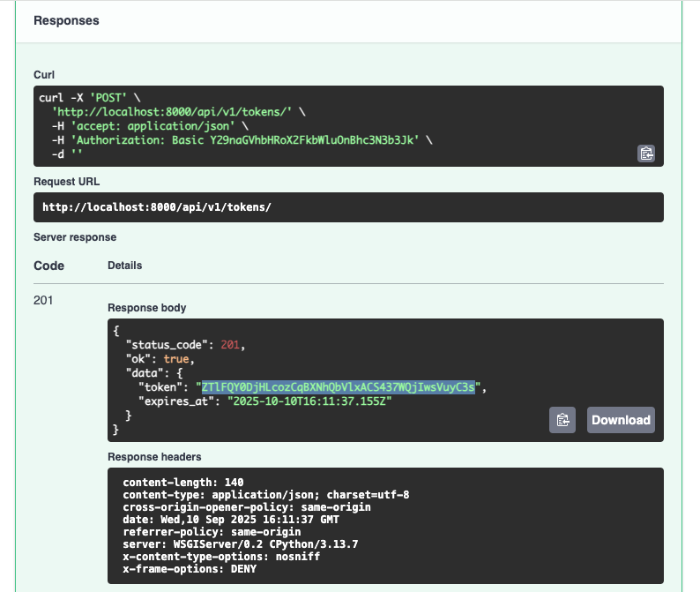This screenshot has width=700, height=592.
Task: Click the curl -X 'POST' line
Action: click(x=90, y=98)
